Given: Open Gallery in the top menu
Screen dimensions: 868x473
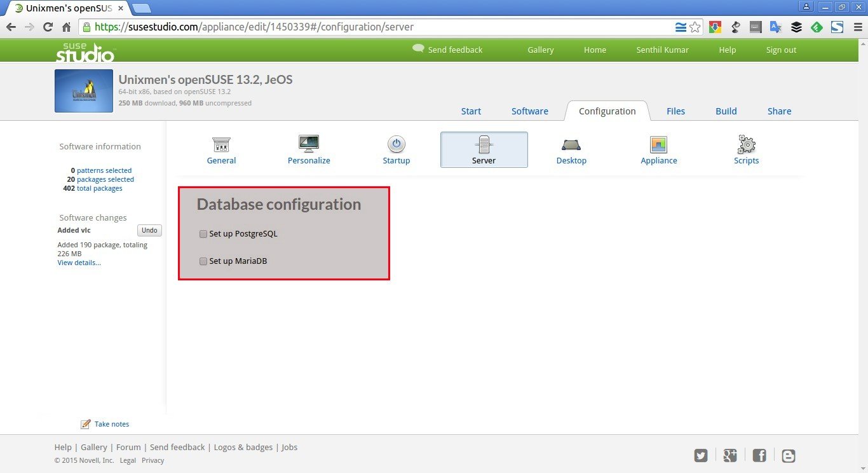Looking at the screenshot, I should [x=541, y=50].
